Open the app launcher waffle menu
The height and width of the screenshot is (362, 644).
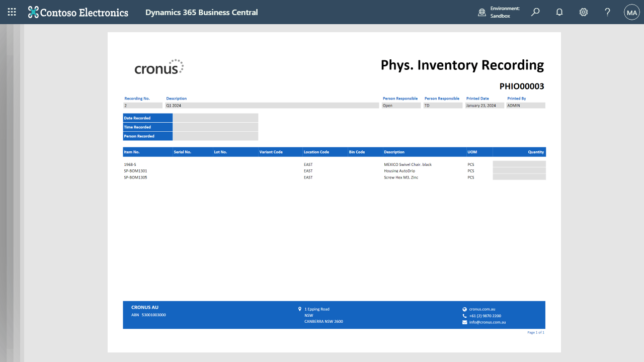[12, 12]
